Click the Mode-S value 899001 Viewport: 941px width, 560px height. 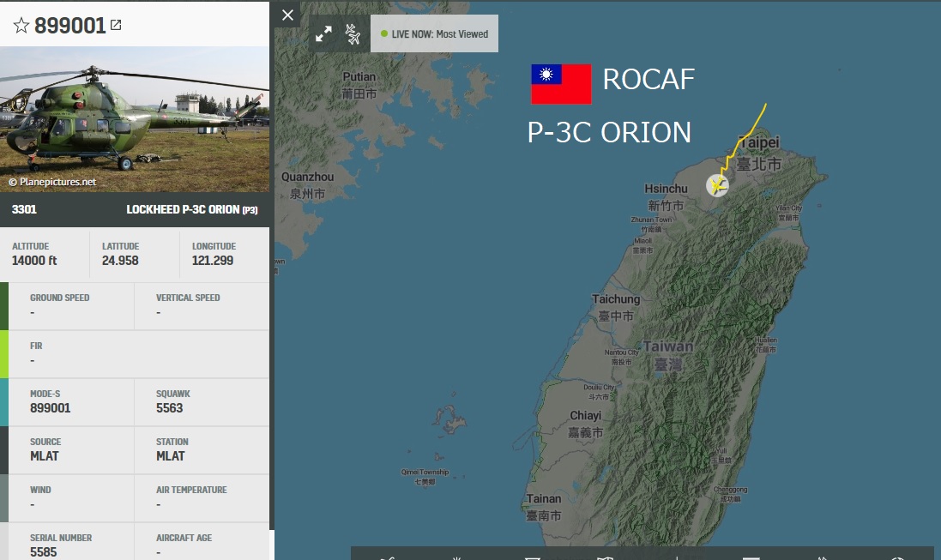point(51,408)
